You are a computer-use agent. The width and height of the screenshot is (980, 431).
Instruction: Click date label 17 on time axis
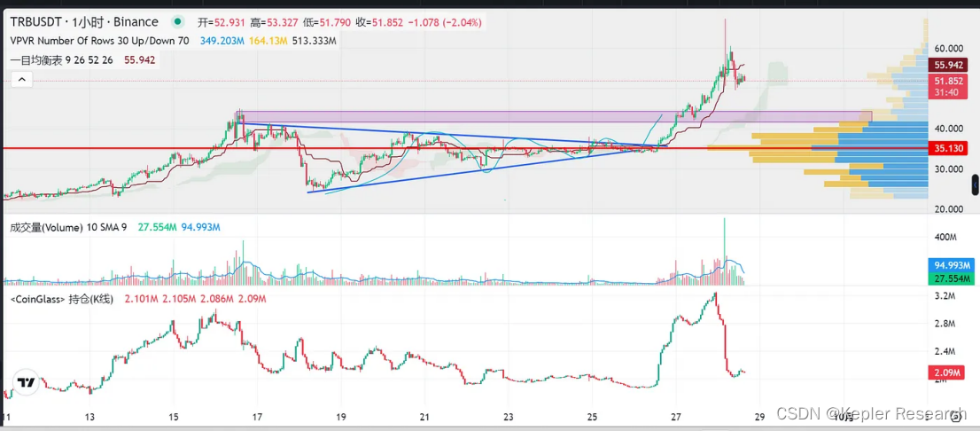258,417
